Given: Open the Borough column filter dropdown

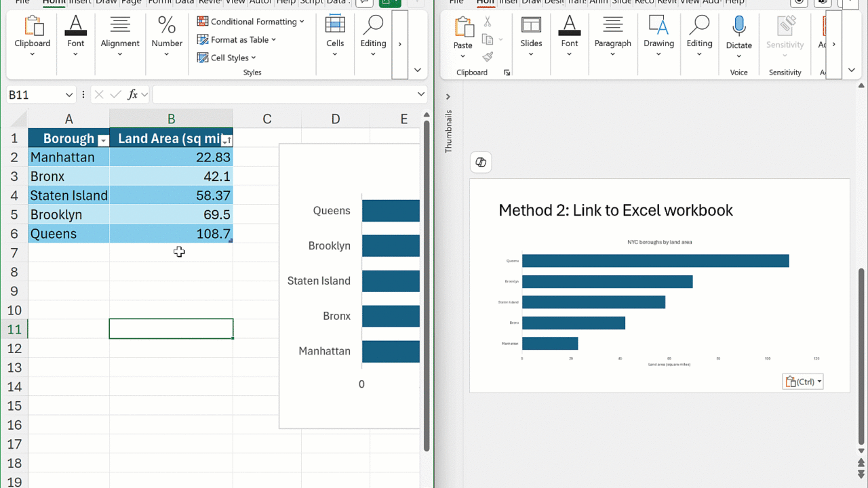Looking at the screenshot, I should (103, 140).
